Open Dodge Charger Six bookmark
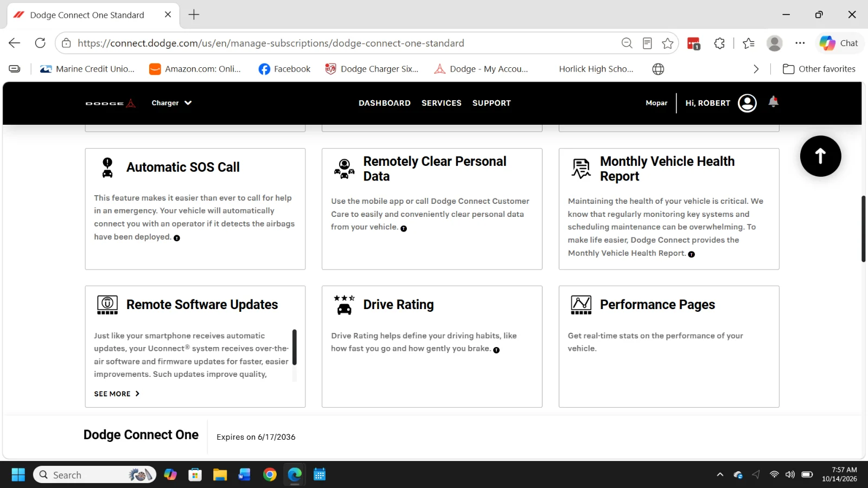 click(x=372, y=69)
